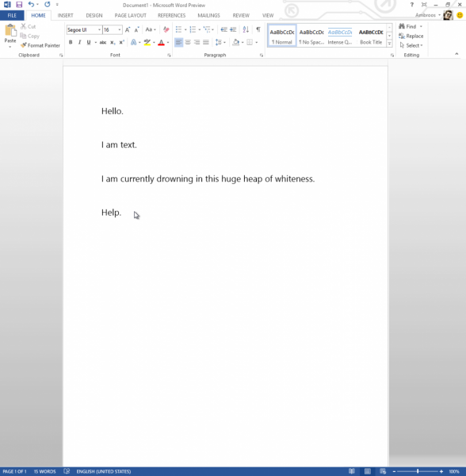Click the Redo/repeat icon

click(x=48, y=5)
